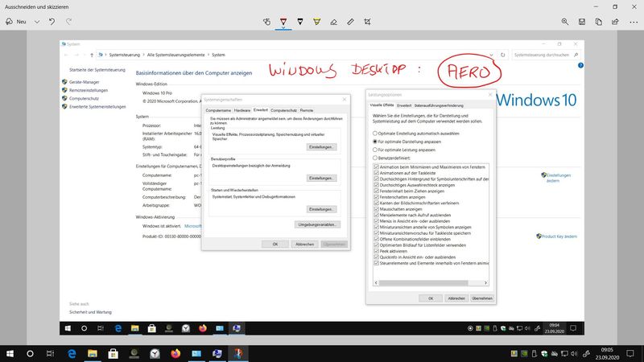
Task: Open 'Hardware' tab in Systemeigenschaften
Action: (242, 110)
